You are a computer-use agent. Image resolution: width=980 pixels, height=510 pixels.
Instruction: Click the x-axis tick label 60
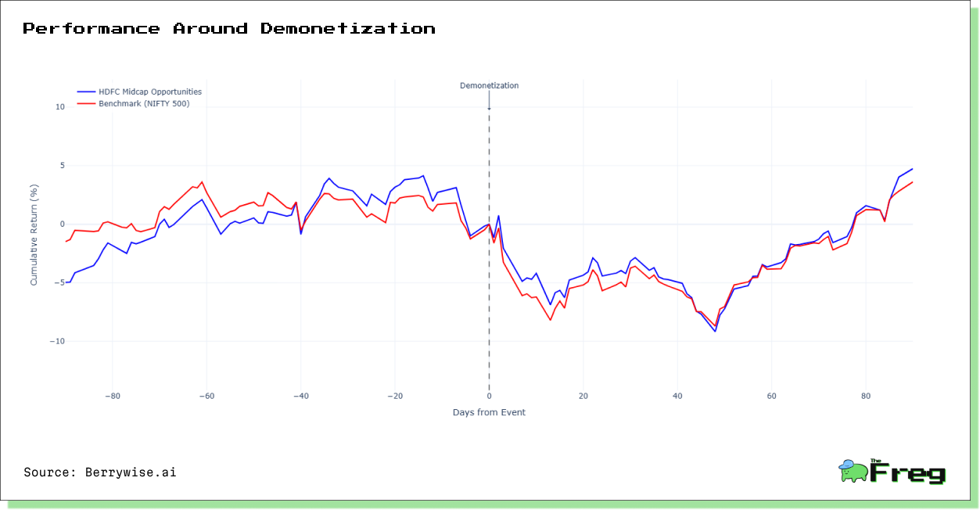coord(772,396)
